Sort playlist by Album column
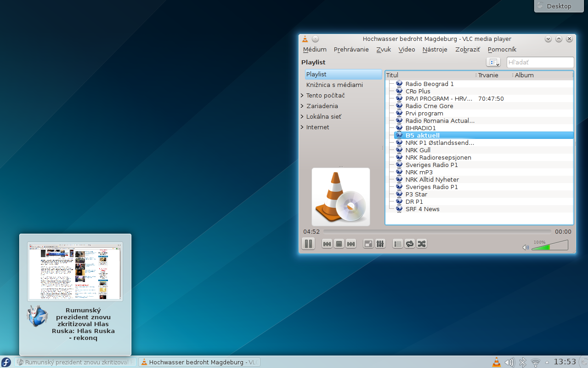Viewport: 588px width, 368px height. coord(543,75)
